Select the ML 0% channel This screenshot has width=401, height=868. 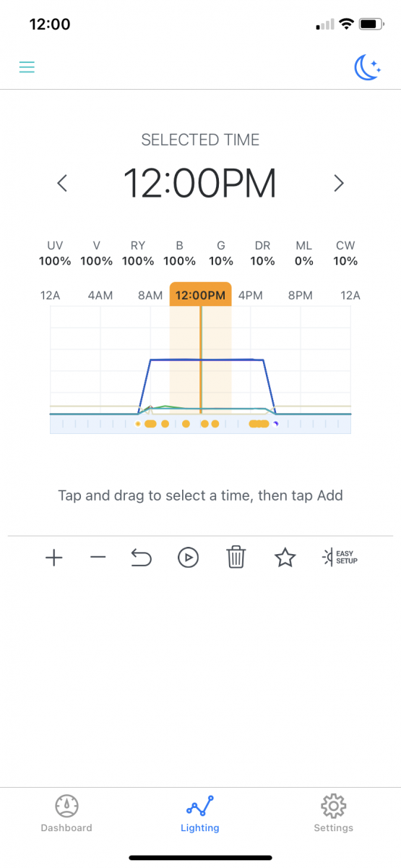[x=304, y=254]
